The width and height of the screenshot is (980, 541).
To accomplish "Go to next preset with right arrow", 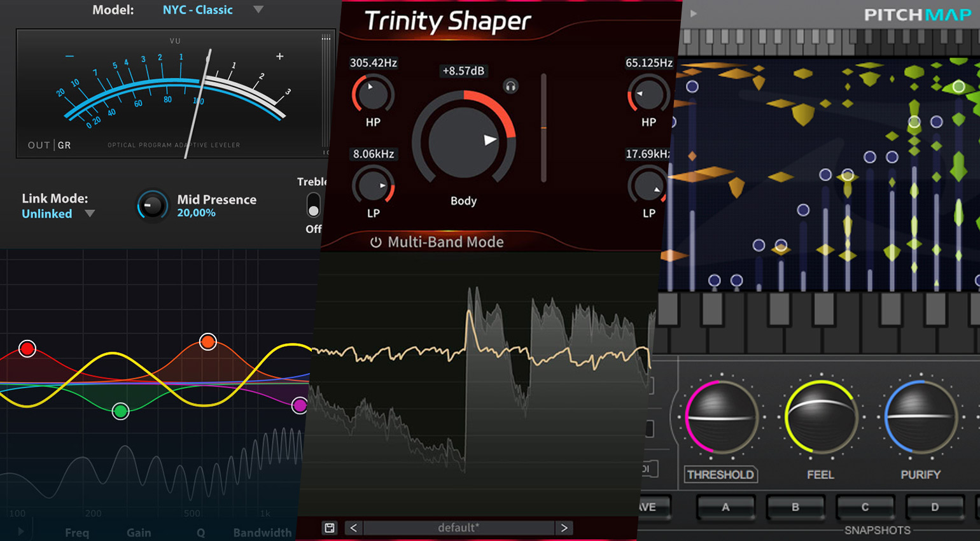I will click(x=564, y=528).
